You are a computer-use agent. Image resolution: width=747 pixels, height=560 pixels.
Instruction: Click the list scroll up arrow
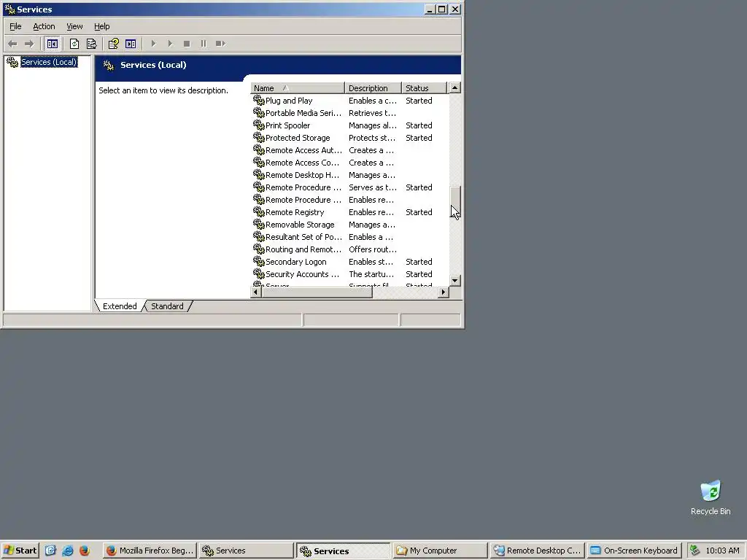tap(455, 88)
